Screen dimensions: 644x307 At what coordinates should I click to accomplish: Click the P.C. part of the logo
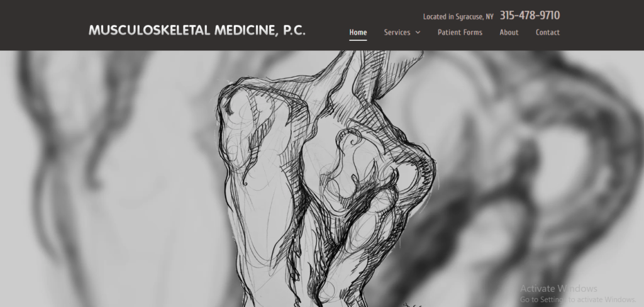(x=294, y=30)
